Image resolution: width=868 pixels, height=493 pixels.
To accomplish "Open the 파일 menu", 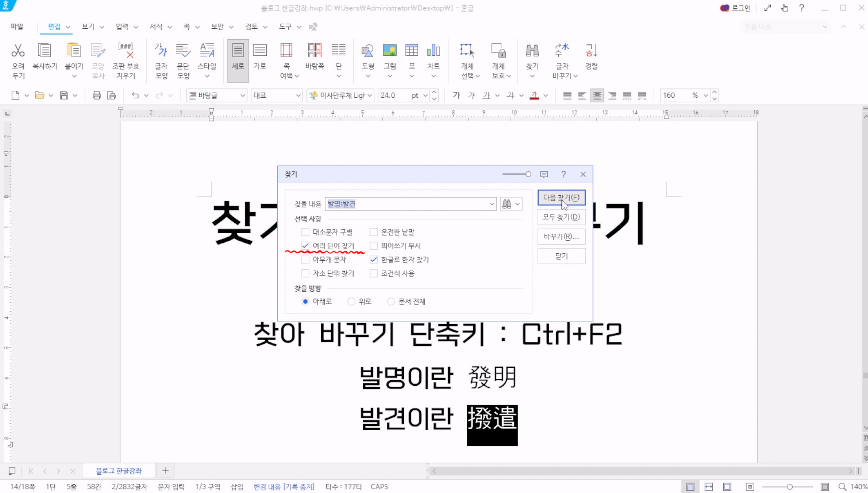I will point(17,26).
